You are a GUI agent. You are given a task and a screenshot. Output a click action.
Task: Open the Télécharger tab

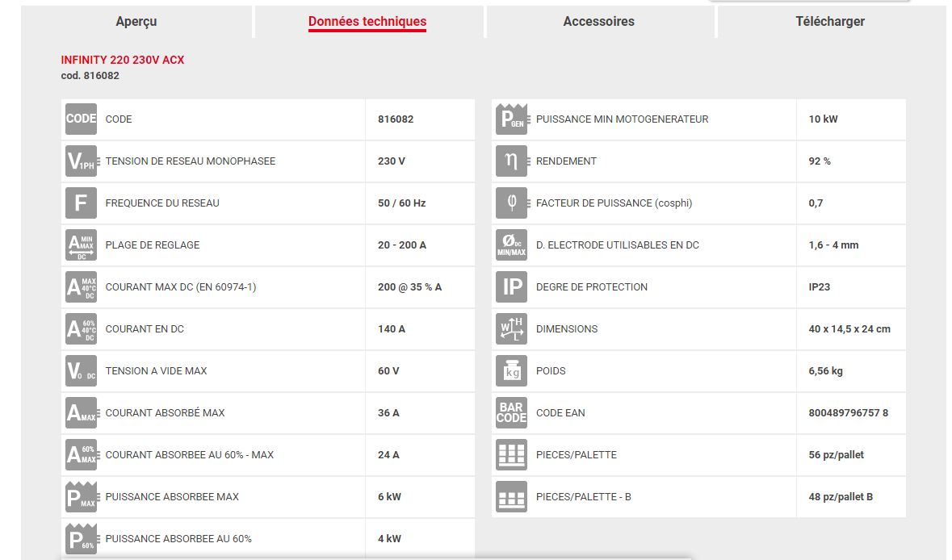[830, 22]
